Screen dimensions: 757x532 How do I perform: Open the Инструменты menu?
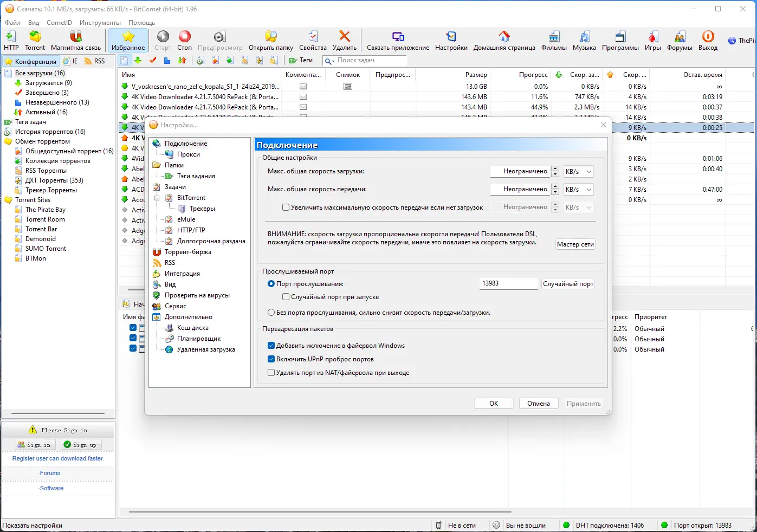coord(100,23)
